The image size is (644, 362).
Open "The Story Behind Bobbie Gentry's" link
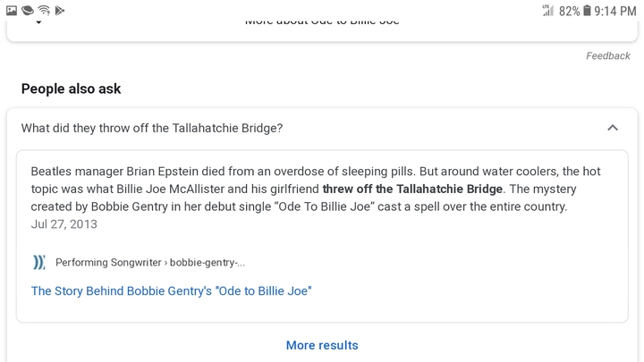171,291
